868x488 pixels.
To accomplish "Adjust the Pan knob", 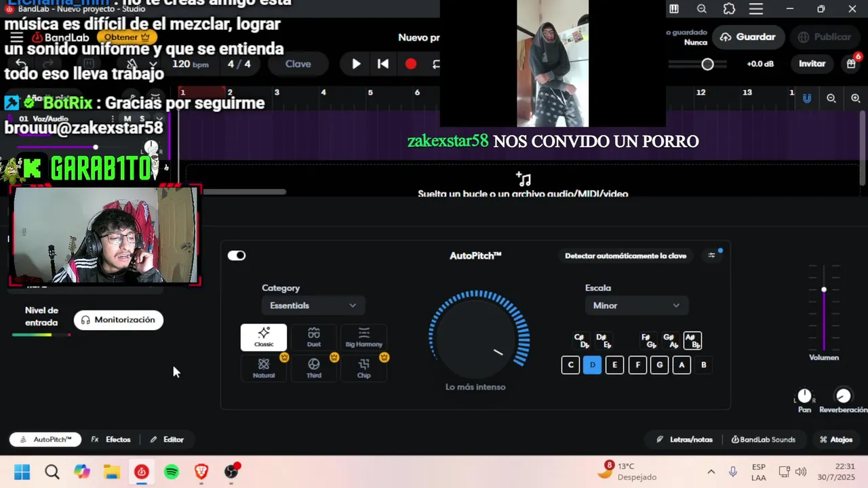I will tap(804, 395).
